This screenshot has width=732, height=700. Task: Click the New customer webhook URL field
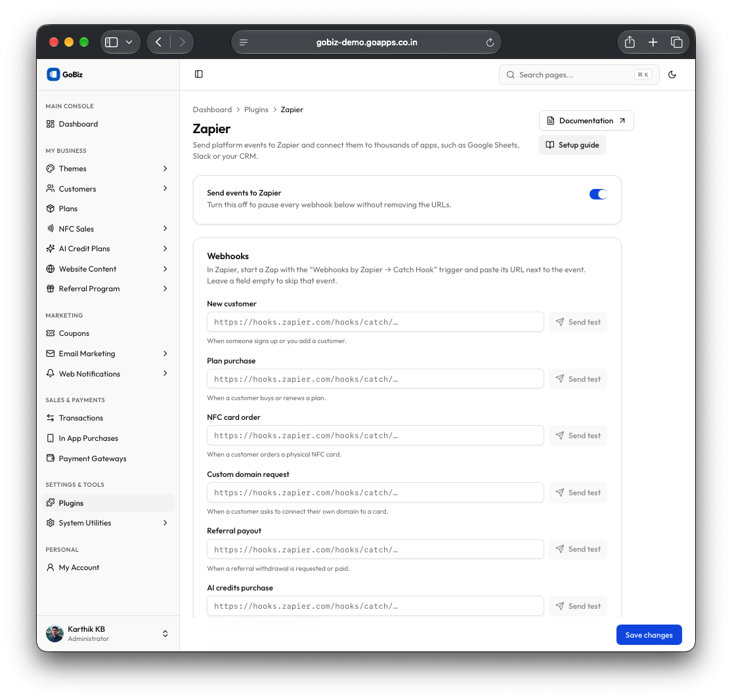[376, 322]
